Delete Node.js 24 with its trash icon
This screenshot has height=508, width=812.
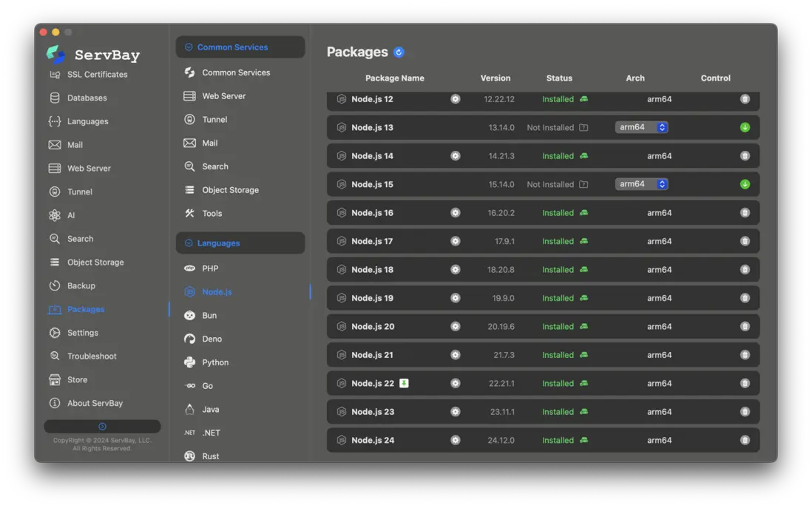tap(745, 441)
